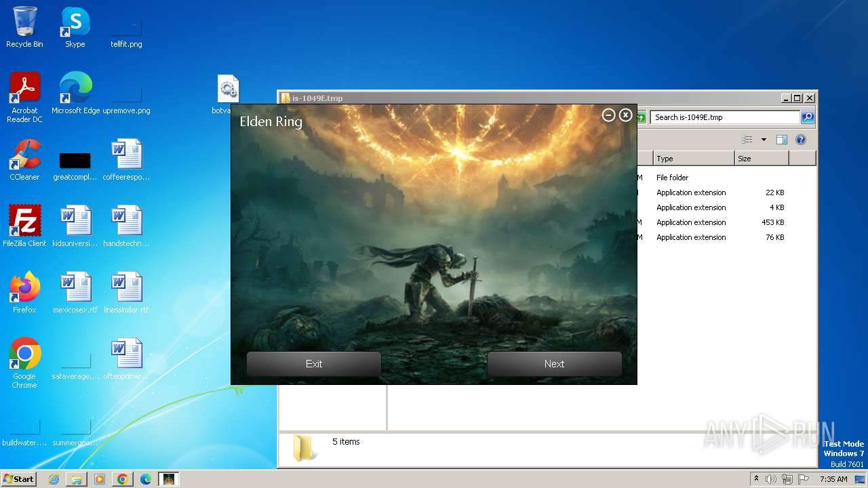Select the Firefox desktop shortcut
This screenshot has height=488, width=868.
click(24, 293)
